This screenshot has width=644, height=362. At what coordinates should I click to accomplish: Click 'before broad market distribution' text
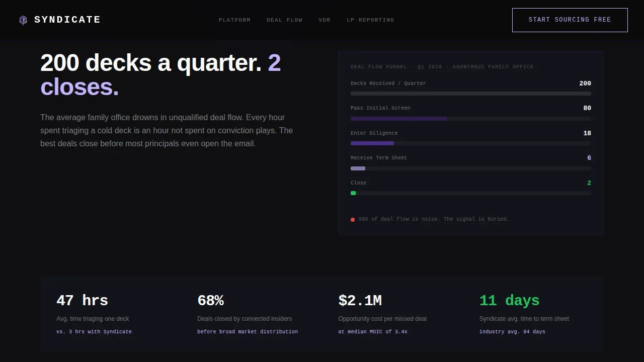click(248, 332)
